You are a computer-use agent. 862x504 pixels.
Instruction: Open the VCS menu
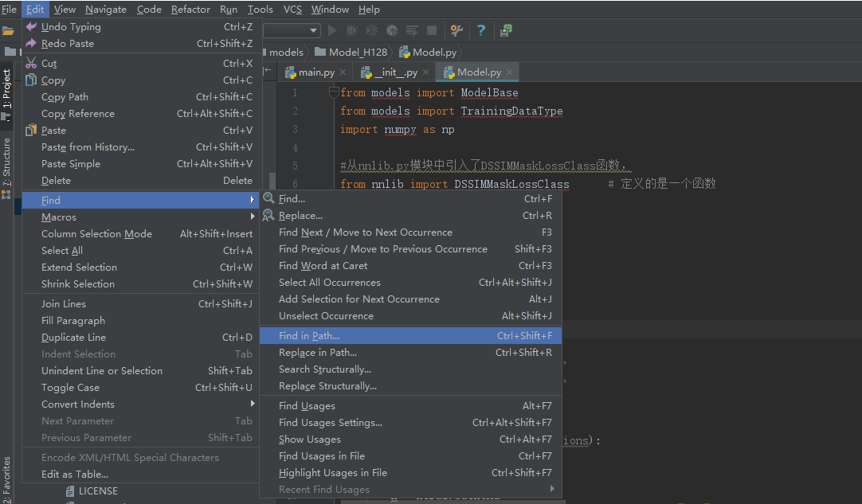[x=292, y=9]
